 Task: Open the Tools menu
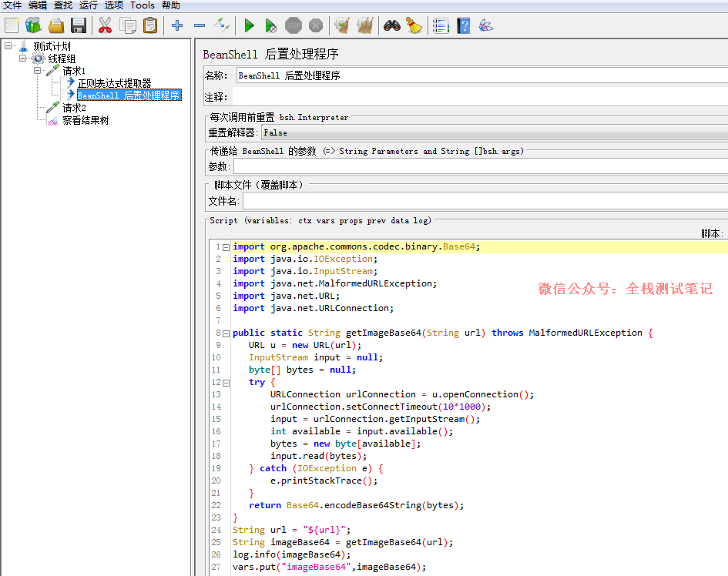coord(142,5)
